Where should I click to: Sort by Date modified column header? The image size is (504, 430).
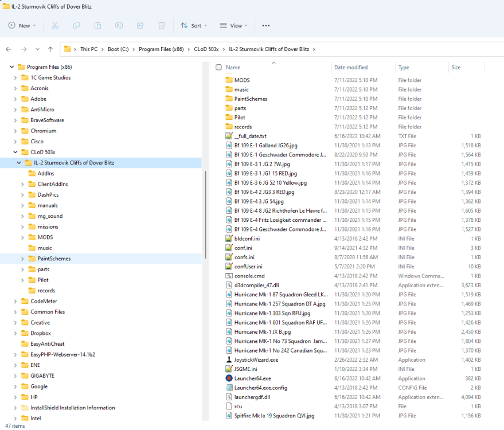351,68
